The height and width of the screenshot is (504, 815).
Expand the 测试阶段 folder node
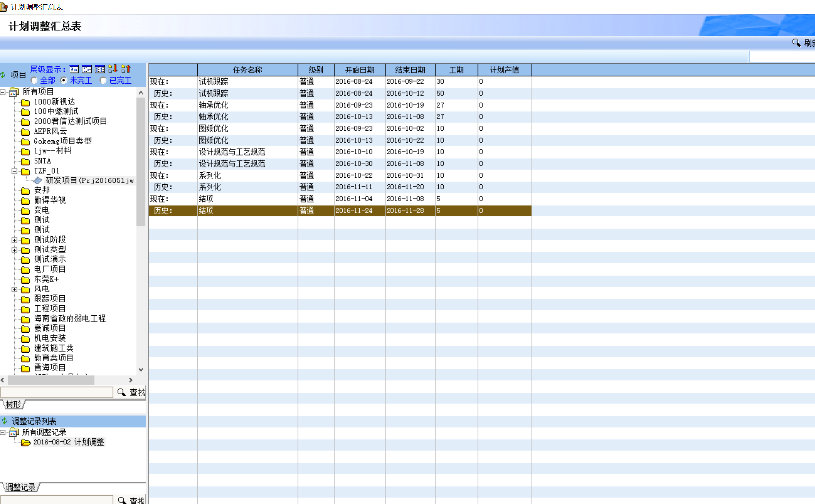14,240
